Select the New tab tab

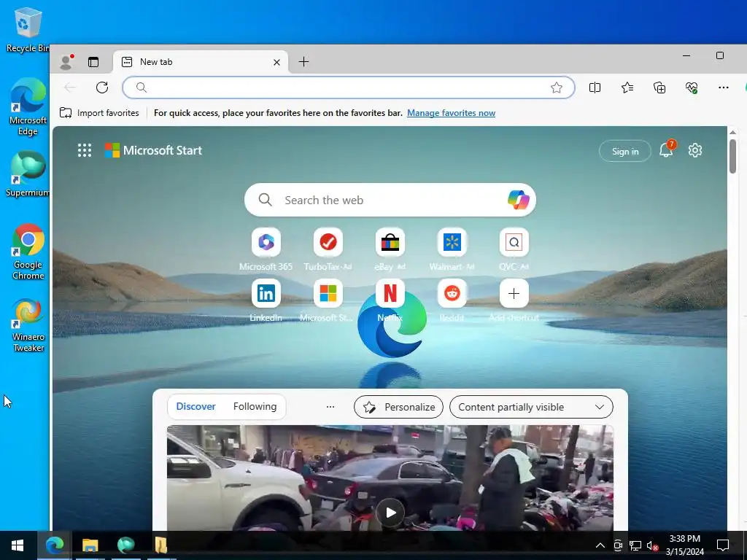coord(201,62)
